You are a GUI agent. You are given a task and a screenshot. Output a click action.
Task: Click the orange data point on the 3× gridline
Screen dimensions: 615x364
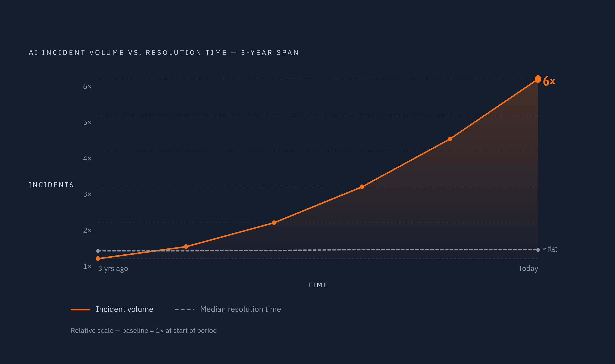[362, 187]
